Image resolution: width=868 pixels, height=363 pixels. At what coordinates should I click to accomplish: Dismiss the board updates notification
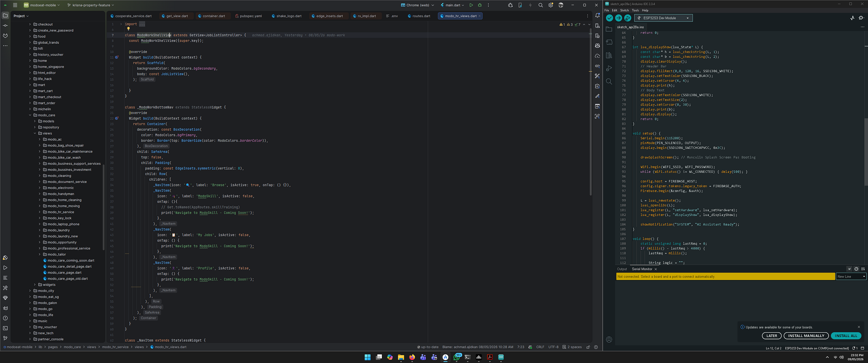coord(859,327)
